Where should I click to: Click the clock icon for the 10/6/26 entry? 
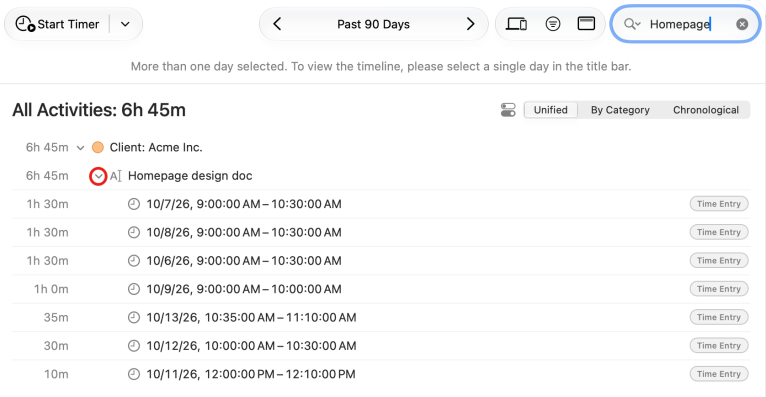(134, 261)
